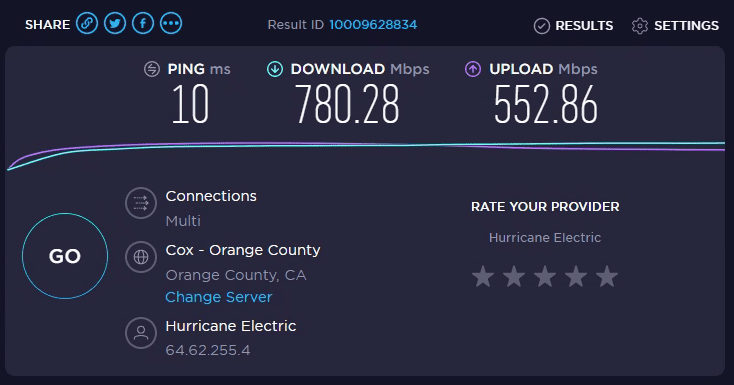The image size is (734, 385).
Task: Share result on Twitter
Action: tap(115, 23)
